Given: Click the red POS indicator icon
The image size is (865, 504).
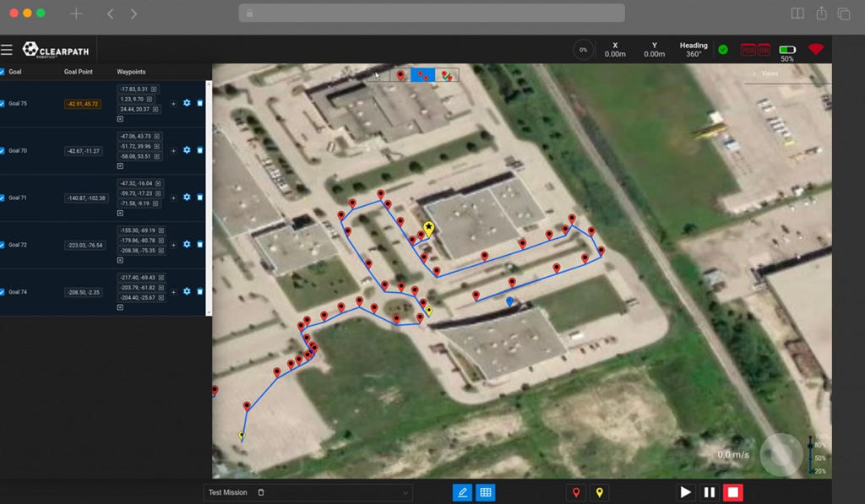Looking at the screenshot, I should tap(748, 50).
